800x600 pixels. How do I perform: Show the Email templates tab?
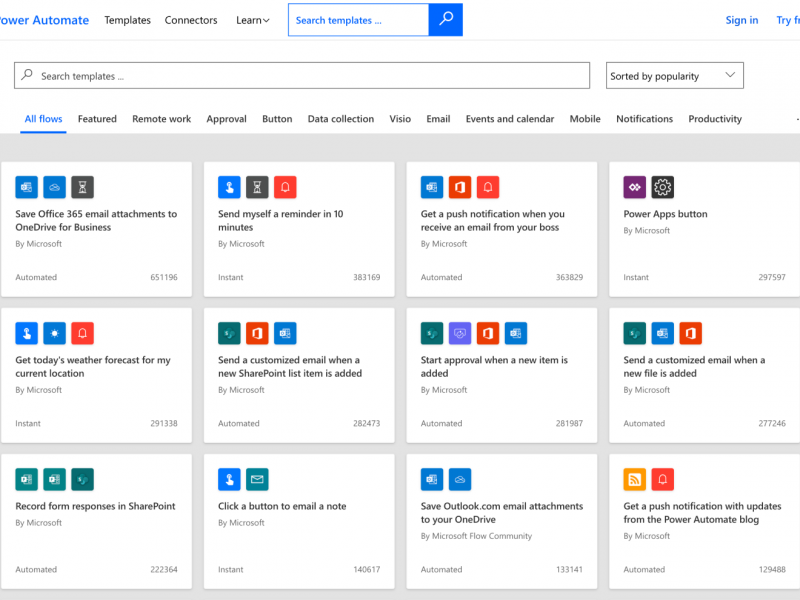(438, 119)
